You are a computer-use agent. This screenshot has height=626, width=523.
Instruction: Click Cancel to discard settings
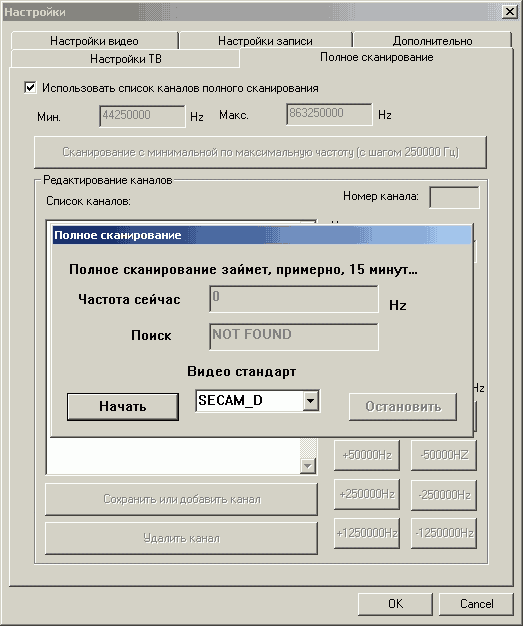click(476, 604)
